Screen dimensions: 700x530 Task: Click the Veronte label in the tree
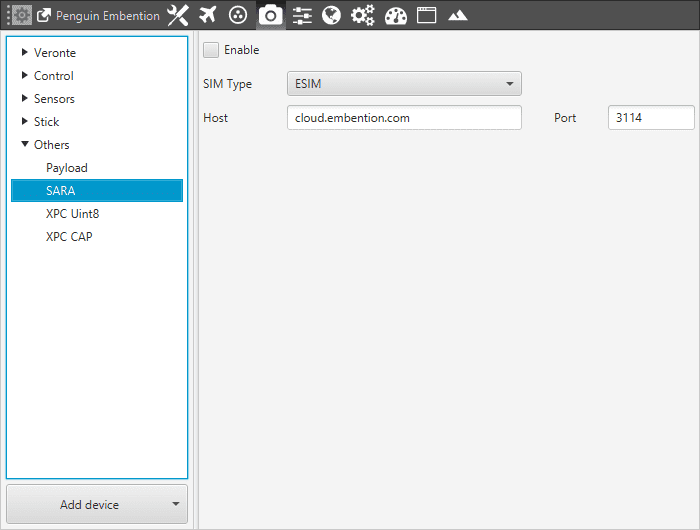[55, 53]
